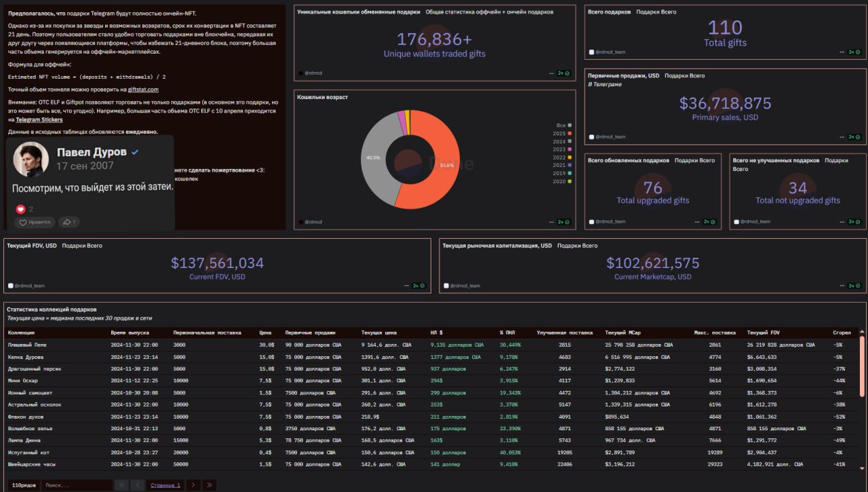Viewport: 868px width, 492px height.
Task: Click the author avatar icon in Current FDV widget
Action: coord(10,286)
